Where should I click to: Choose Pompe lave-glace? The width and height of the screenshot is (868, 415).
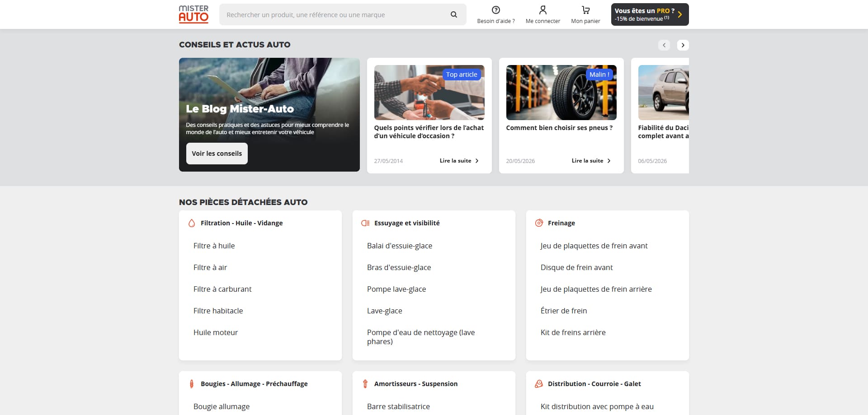click(396, 289)
